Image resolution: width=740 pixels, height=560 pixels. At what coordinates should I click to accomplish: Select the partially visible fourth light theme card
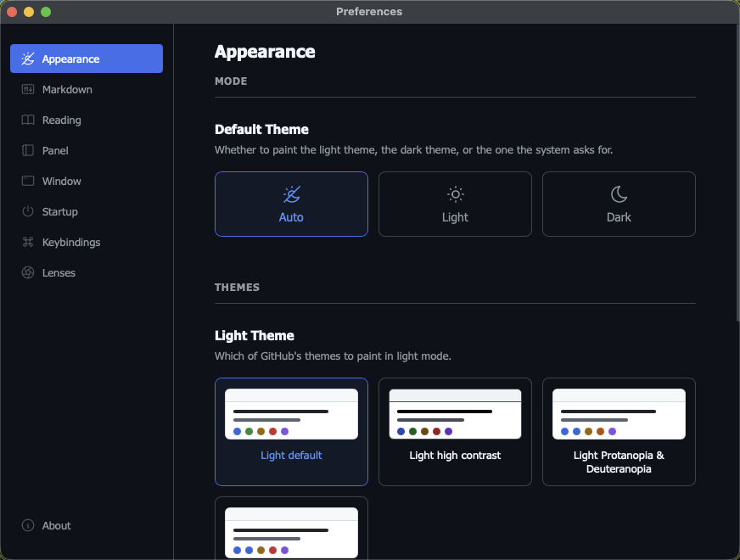tap(291, 529)
